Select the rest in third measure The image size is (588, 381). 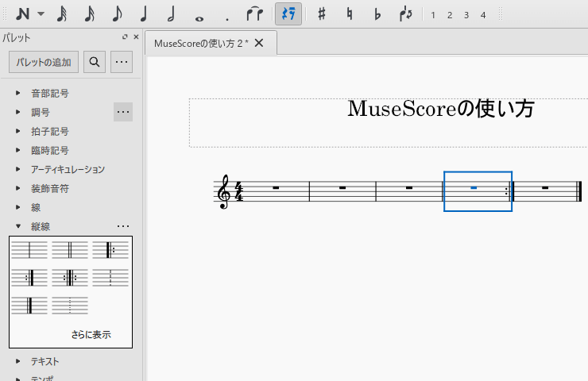(409, 187)
